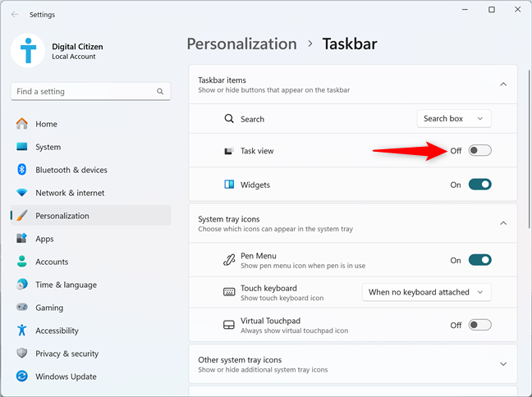Turn on the Task view toggle
The height and width of the screenshot is (397, 532).
479,151
